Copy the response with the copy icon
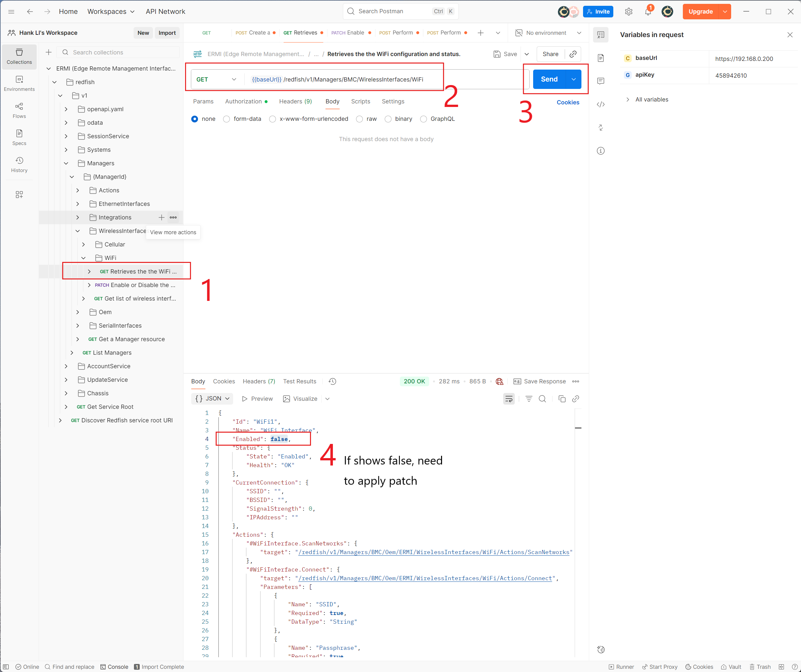Screen dimensions: 801x672 pos(562,399)
